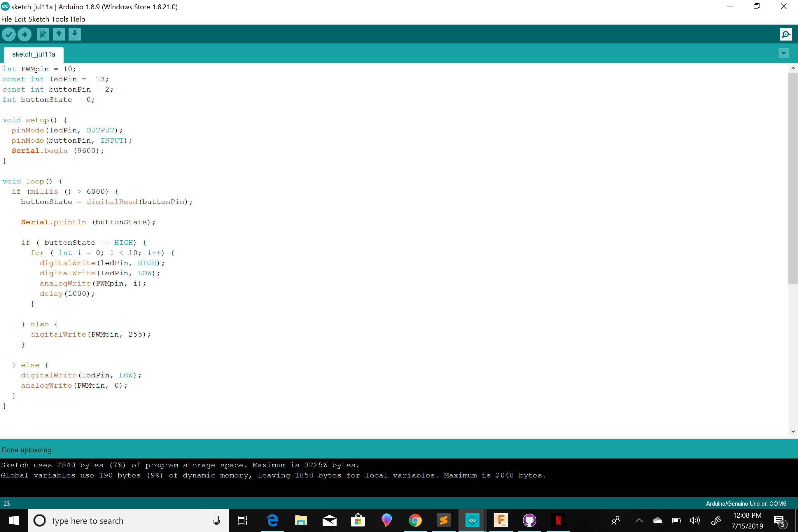This screenshot has height=532, width=798.
Task: Open the File menu
Action: point(6,19)
